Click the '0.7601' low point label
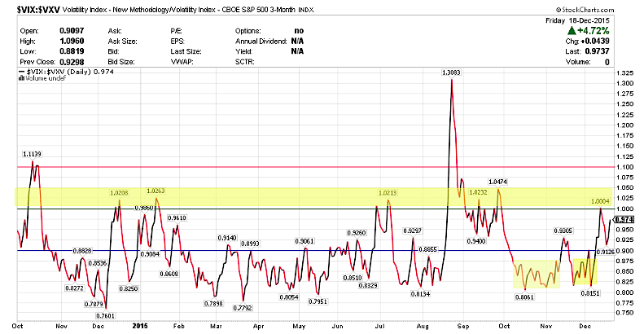 [106, 316]
